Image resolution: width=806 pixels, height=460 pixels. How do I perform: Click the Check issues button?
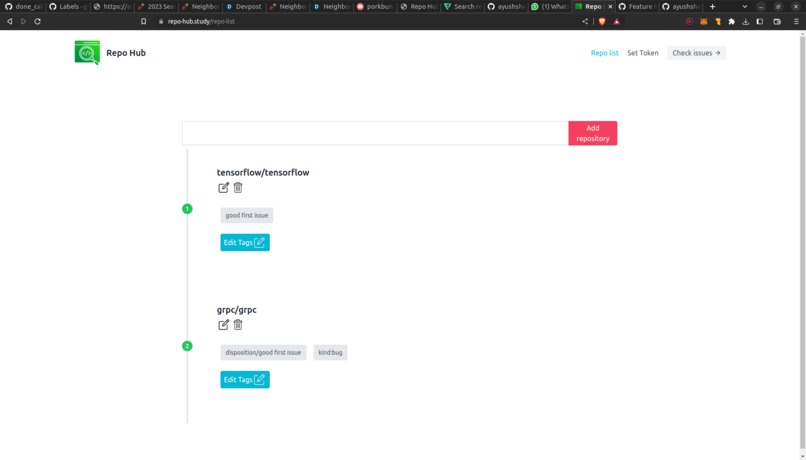[x=697, y=53]
